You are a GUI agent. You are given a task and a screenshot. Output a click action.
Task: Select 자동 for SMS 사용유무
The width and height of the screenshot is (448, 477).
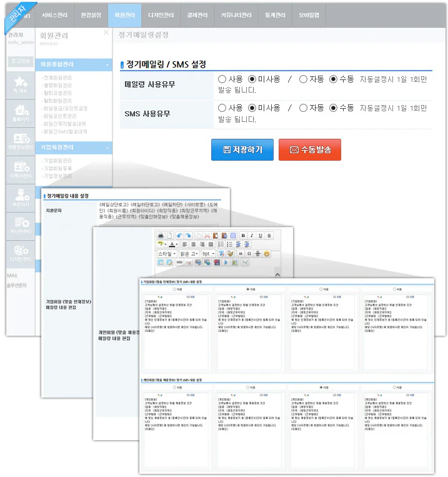click(303, 108)
